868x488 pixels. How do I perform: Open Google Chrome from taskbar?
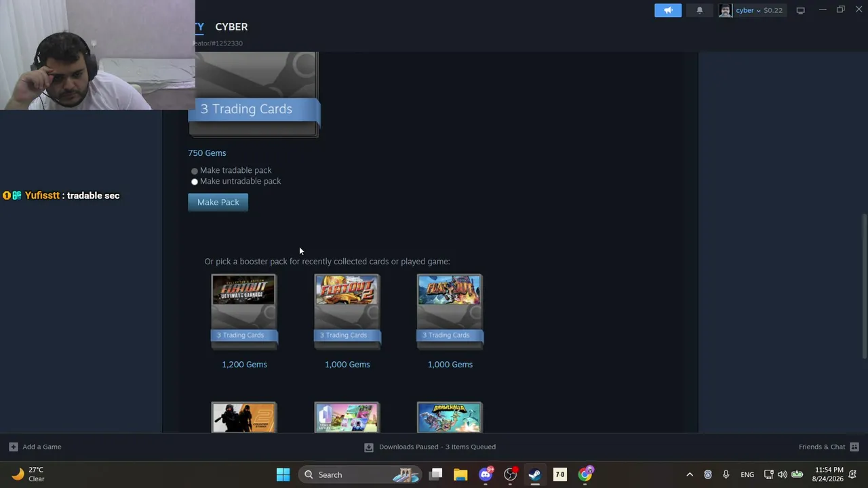[585, 474]
